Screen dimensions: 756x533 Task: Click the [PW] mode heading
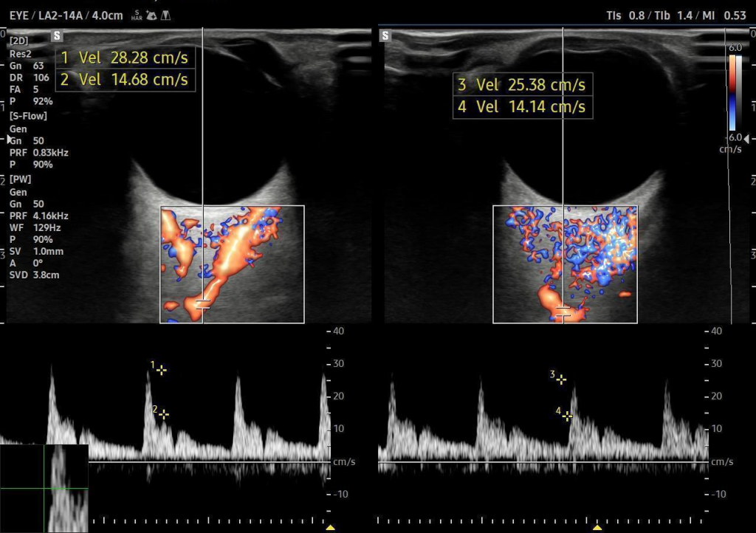20,179
